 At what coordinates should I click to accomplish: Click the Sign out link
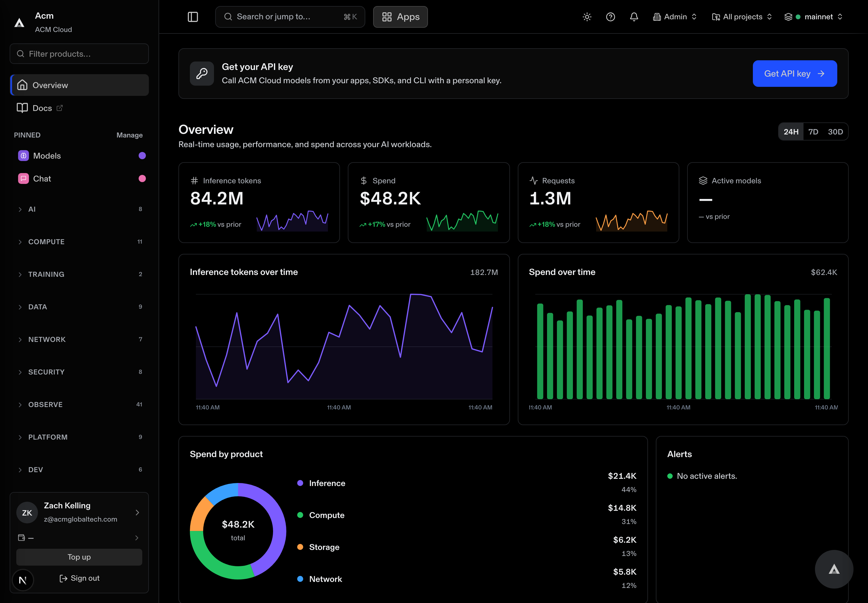click(80, 578)
